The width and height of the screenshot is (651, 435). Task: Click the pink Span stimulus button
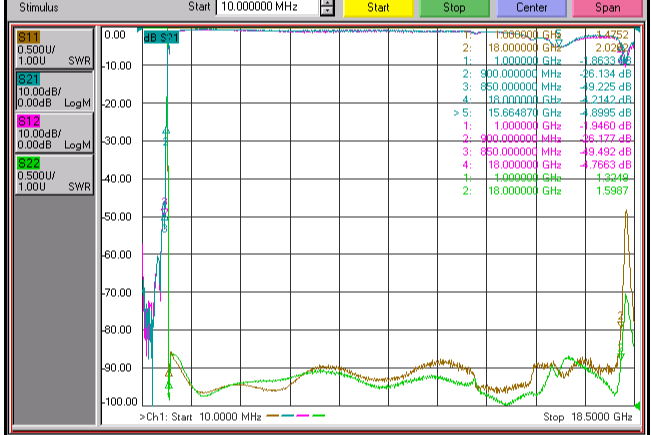click(607, 8)
